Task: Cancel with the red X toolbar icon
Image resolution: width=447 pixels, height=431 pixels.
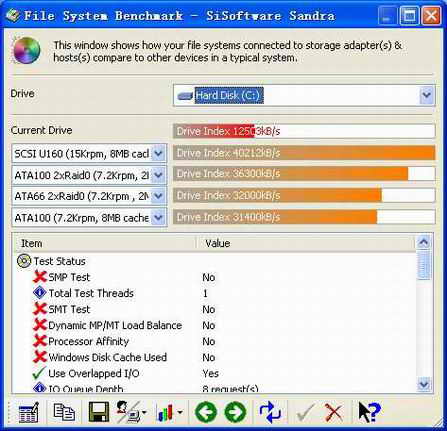Action: tap(333, 412)
